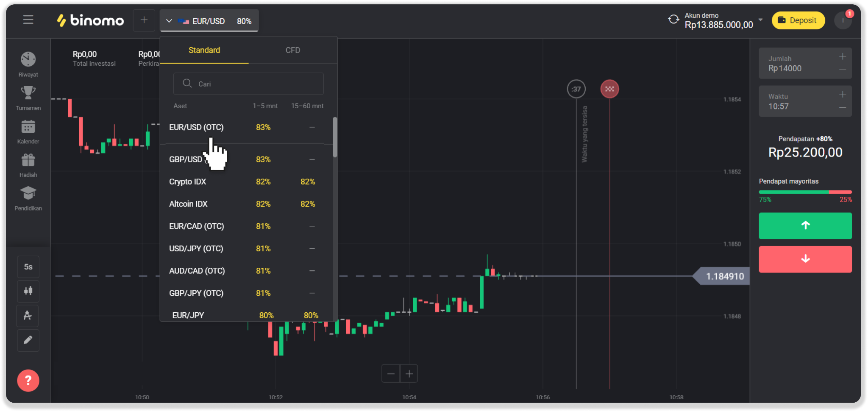Click the Cari asset search field
This screenshot has height=412, width=868.
(x=248, y=84)
